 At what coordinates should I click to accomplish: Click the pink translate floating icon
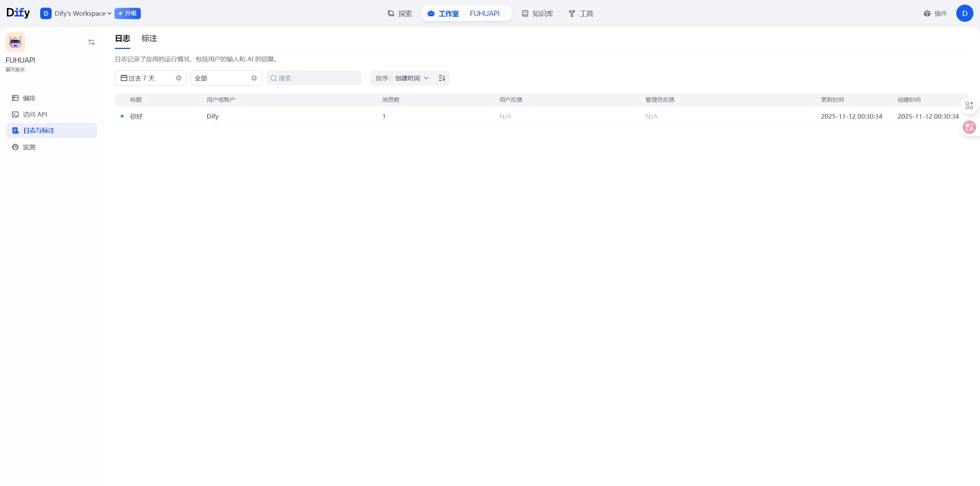969,127
